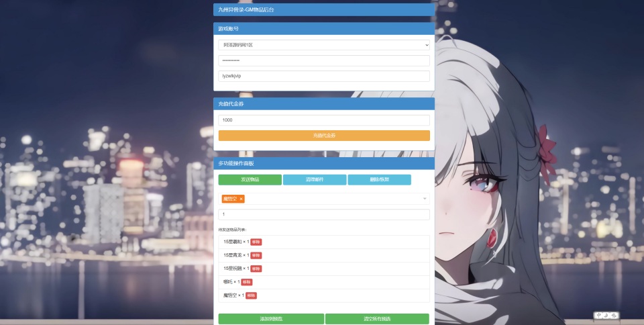Focus the voucher amount field showing 1000
This screenshot has width=644, height=325.
(x=323, y=120)
